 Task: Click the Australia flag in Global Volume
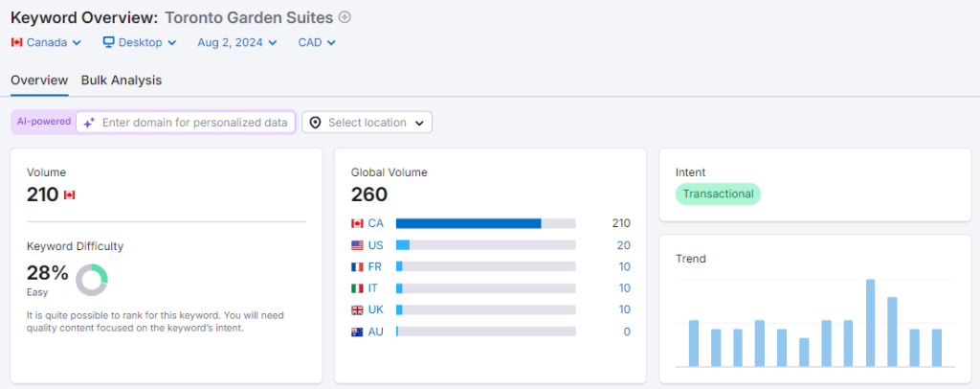(x=357, y=332)
